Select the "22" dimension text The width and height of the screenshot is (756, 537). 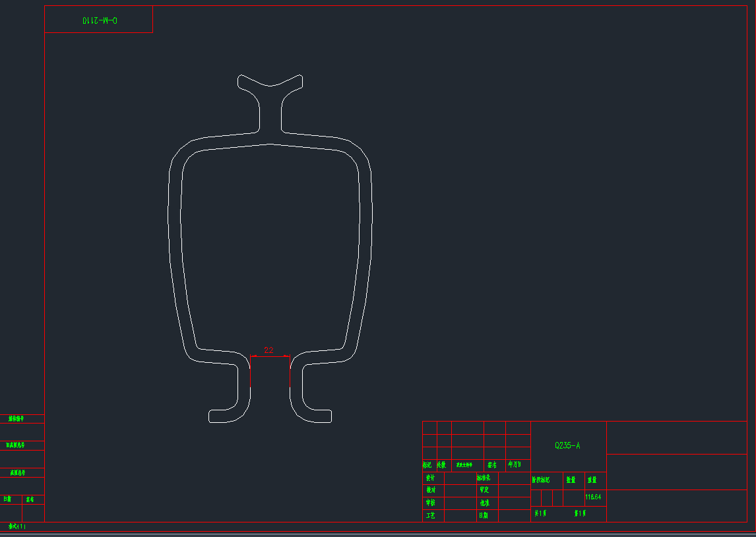click(x=268, y=350)
